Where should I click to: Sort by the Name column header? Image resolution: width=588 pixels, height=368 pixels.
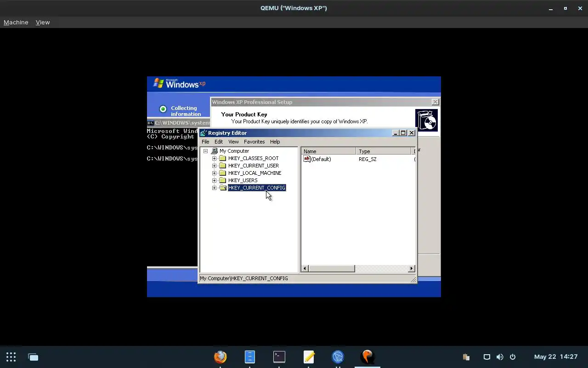coord(328,151)
